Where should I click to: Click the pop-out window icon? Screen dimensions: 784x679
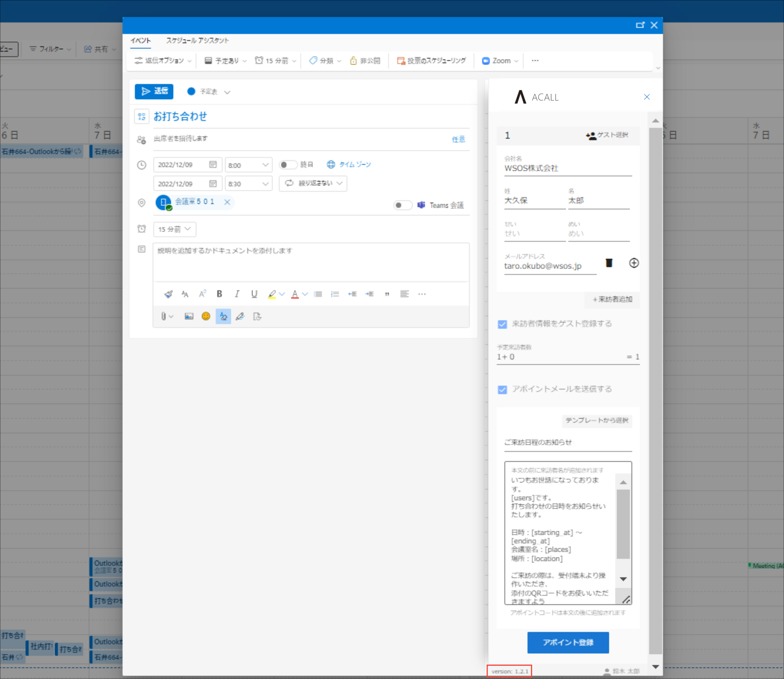[x=640, y=25]
